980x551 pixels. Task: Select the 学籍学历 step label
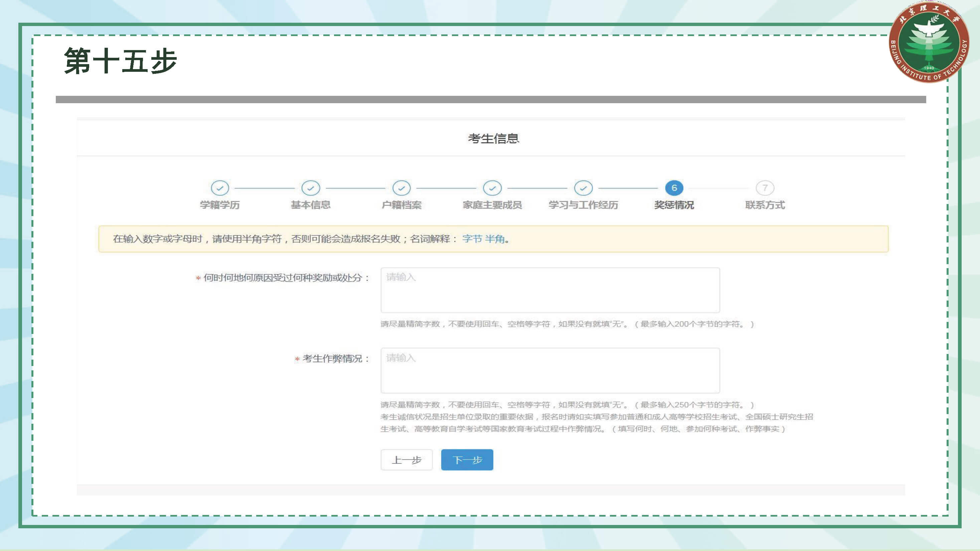[x=220, y=205]
